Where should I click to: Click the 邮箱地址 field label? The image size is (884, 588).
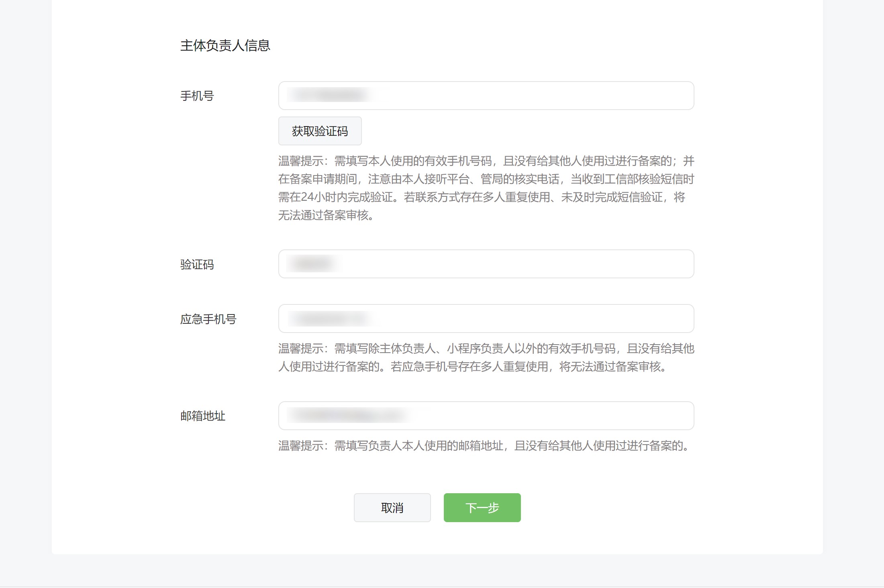click(x=202, y=416)
